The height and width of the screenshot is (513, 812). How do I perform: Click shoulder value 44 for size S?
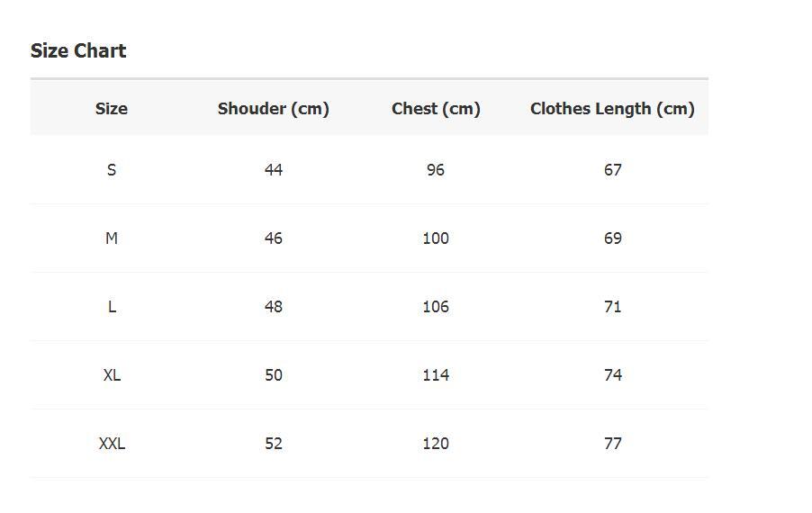(x=274, y=170)
